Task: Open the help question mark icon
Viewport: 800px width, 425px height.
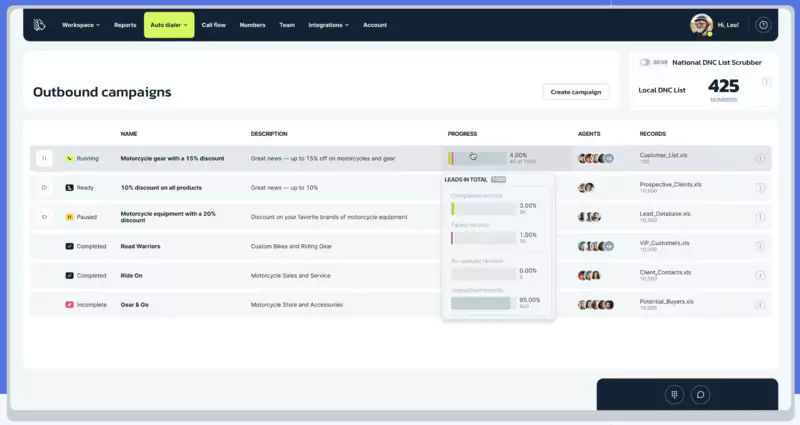Action: [763, 25]
